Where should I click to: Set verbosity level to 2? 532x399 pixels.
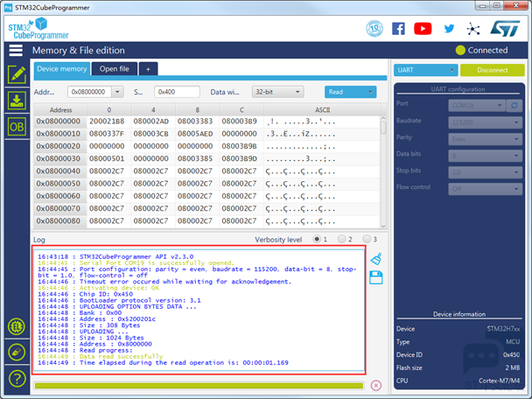click(341, 239)
